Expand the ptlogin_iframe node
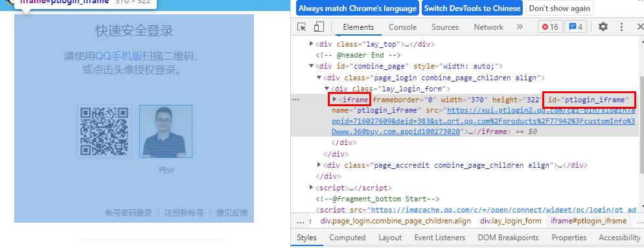644x248 pixels. [x=335, y=99]
